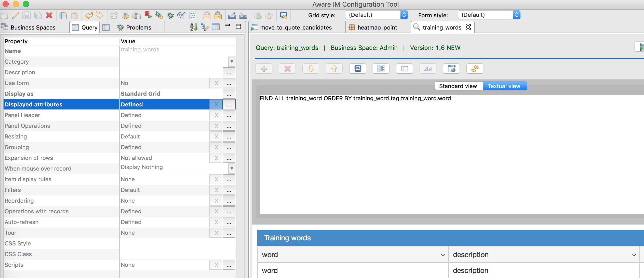Screen dimensions: 644x278
Task: Close the training_words tab
Action: 468,27
